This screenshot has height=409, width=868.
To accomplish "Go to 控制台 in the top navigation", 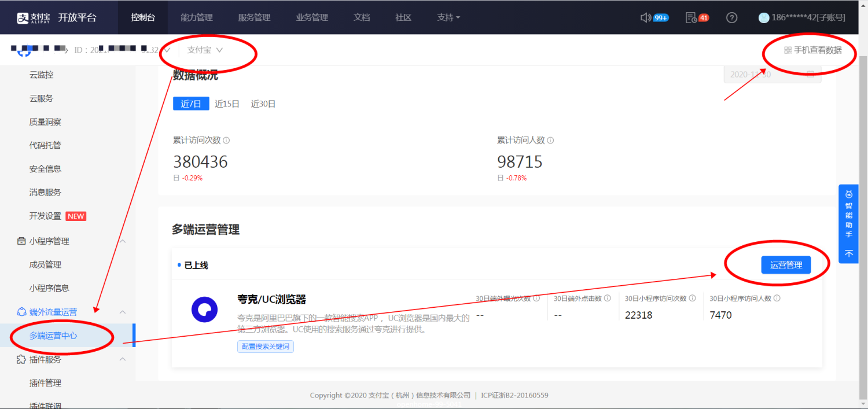I will tap(143, 17).
